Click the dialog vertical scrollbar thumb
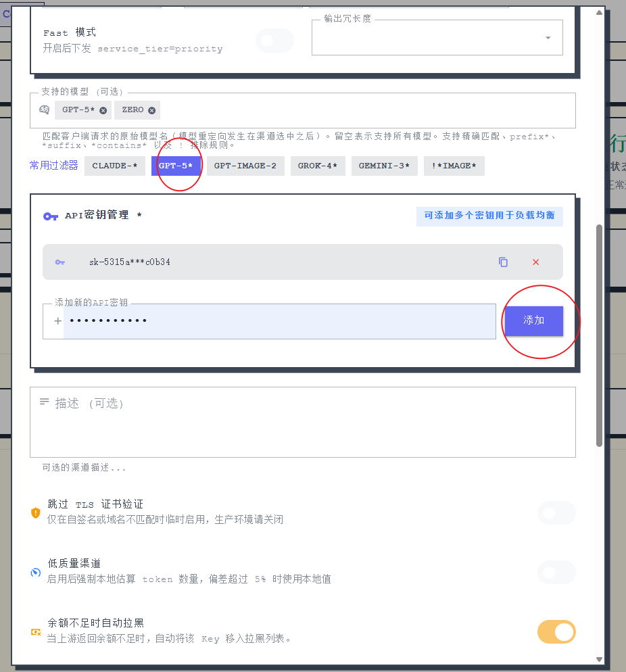626x672 pixels. (599, 335)
